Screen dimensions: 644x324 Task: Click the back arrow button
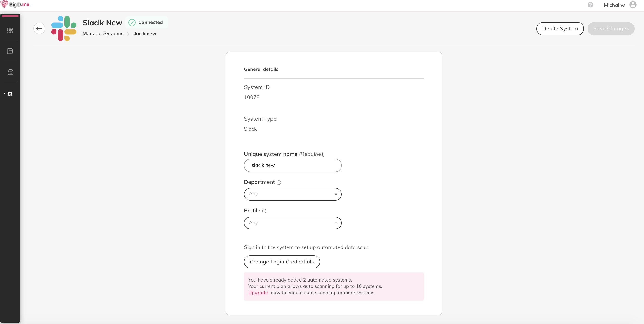point(39,28)
